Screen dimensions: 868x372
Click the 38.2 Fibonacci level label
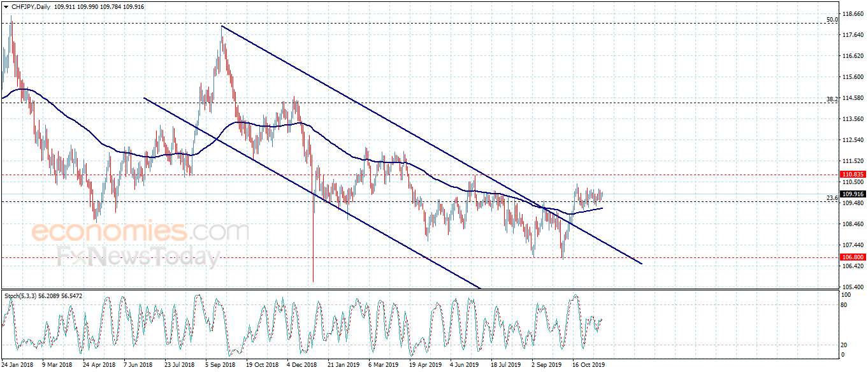(x=832, y=99)
